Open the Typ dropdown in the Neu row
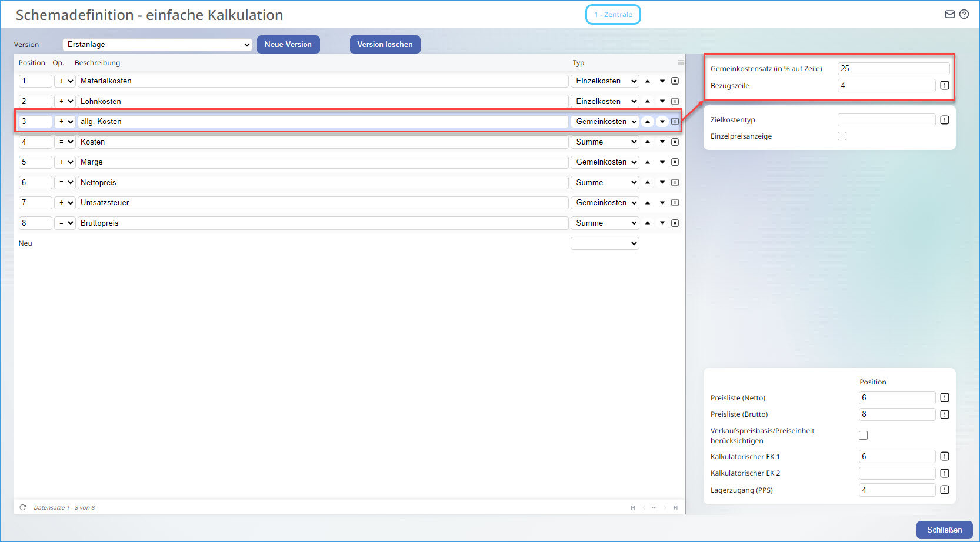 click(x=604, y=243)
